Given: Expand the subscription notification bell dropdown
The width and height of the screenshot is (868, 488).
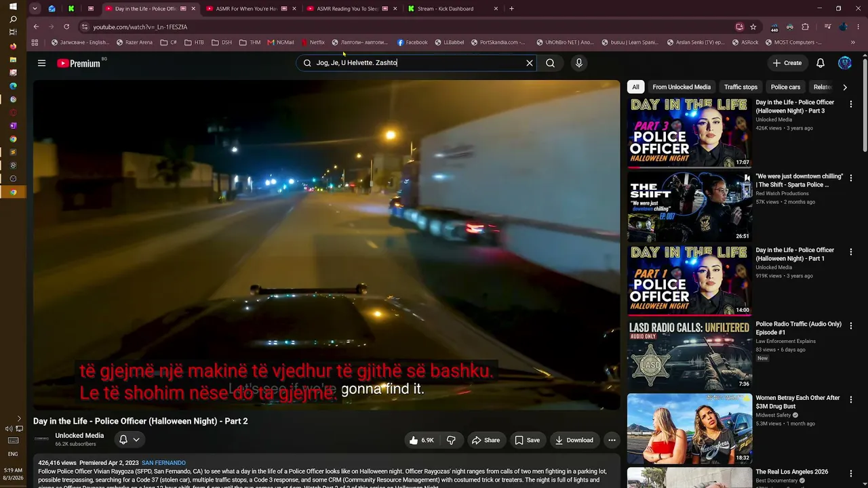Looking at the screenshot, I should [129, 440].
